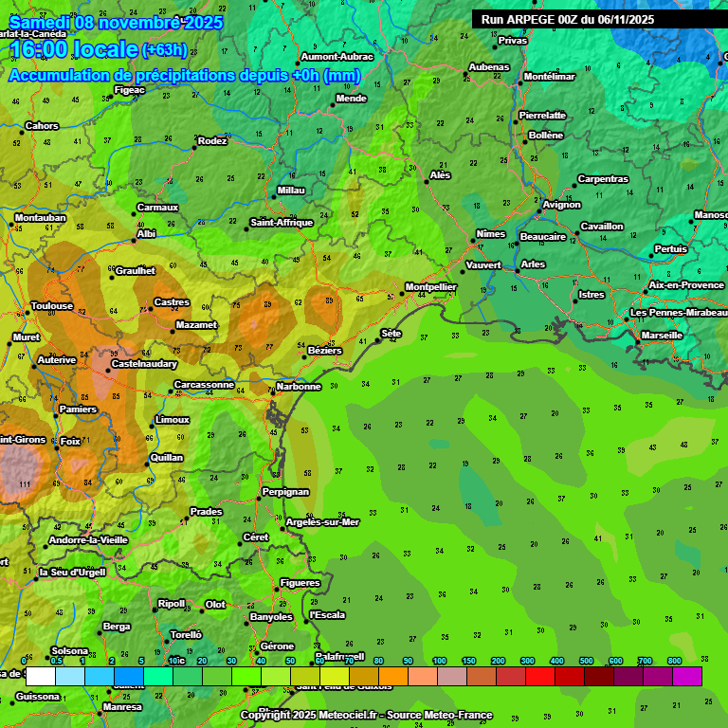Click the 111 mm value near Saint-Girons
The height and width of the screenshot is (728, 728).
25,484
